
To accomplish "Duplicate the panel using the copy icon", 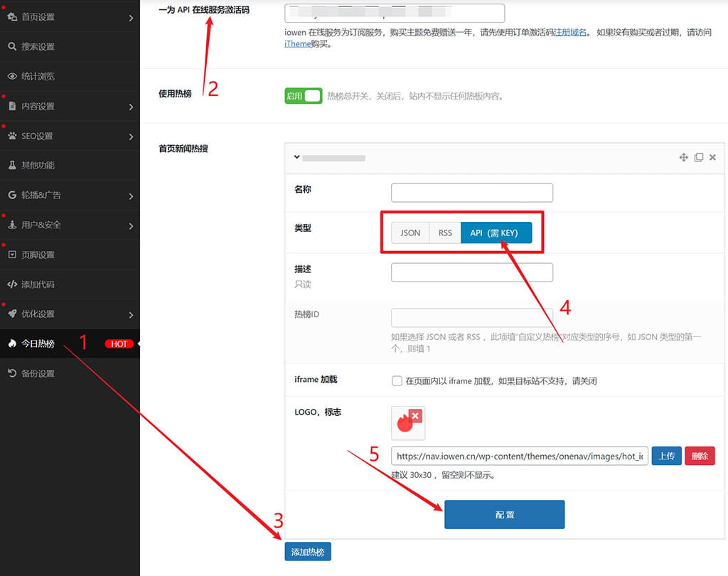I will (698, 157).
